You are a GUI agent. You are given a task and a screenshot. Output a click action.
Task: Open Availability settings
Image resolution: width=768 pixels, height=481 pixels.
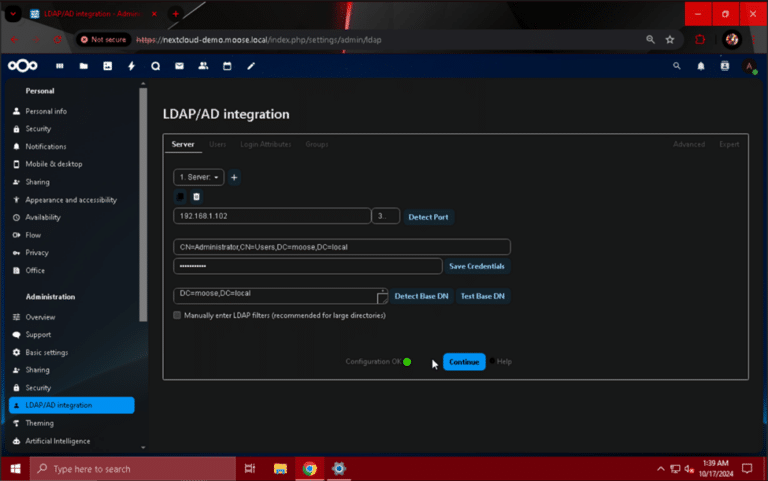(x=43, y=217)
